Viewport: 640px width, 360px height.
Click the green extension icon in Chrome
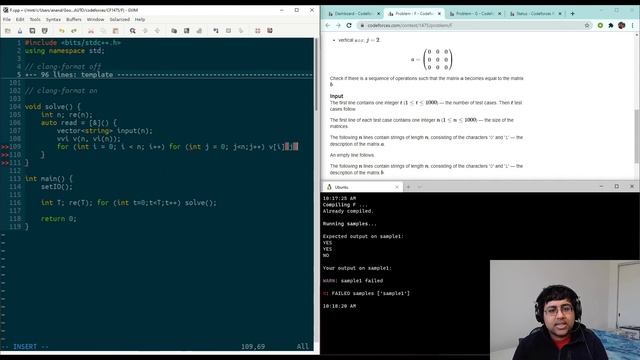point(600,25)
